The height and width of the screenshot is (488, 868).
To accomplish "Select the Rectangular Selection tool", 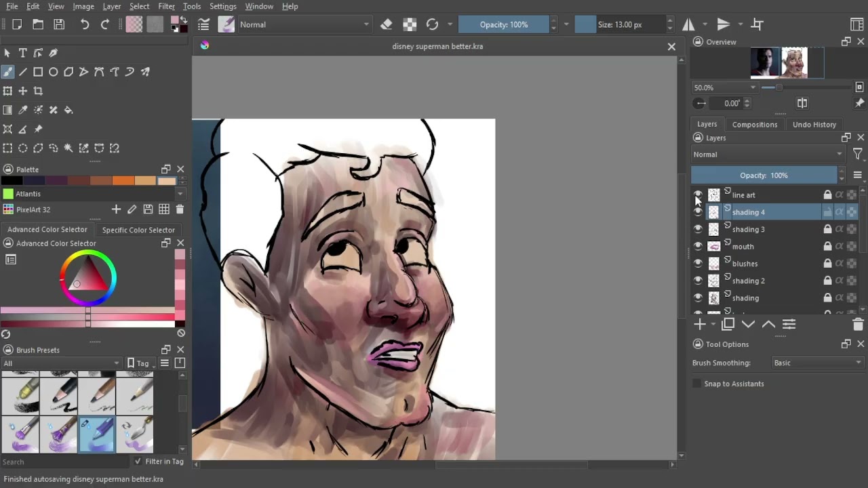I will [x=7, y=148].
